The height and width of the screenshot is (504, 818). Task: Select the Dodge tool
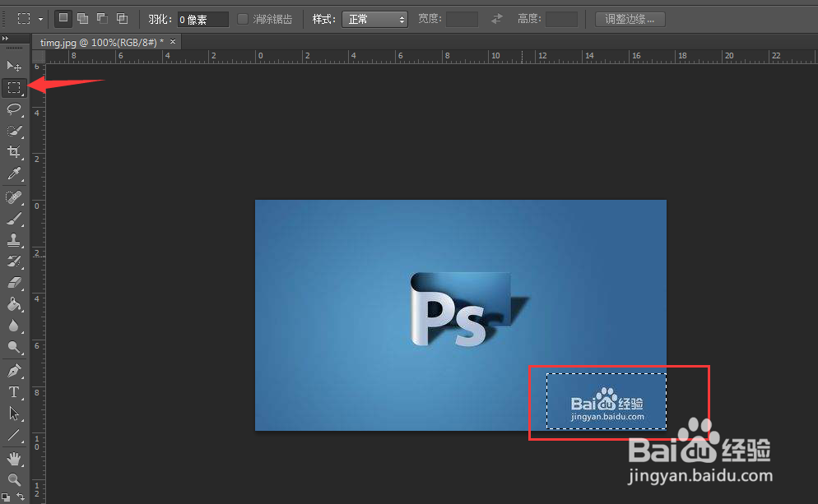[x=14, y=347]
